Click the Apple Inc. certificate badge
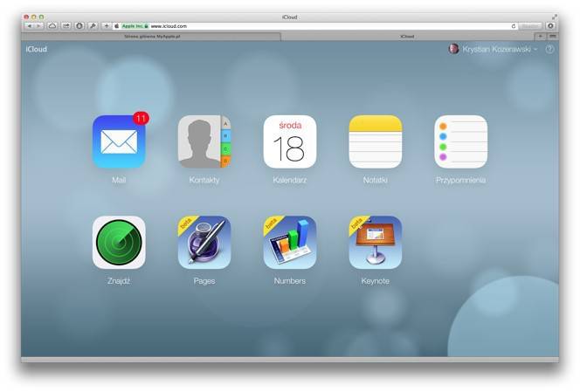Viewport: 580px width, 392px height. [135, 26]
